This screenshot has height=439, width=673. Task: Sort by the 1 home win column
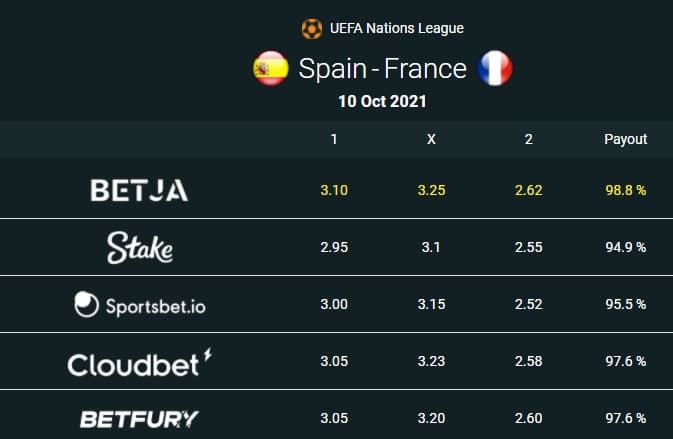(x=334, y=139)
